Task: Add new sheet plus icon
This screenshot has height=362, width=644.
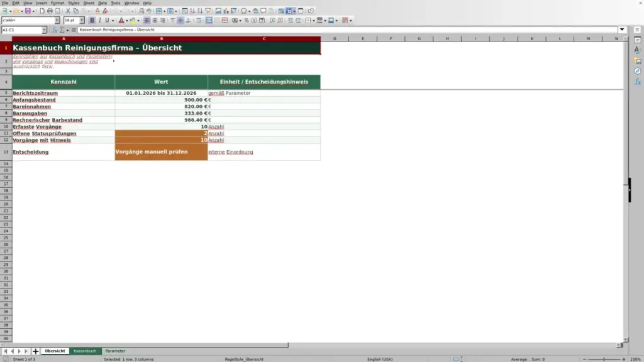Action: (36, 351)
